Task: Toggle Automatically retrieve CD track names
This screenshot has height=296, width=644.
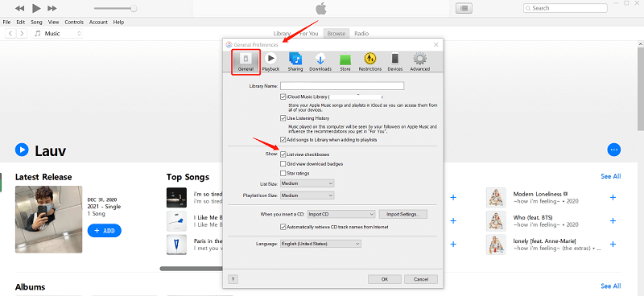Action: pos(283,227)
